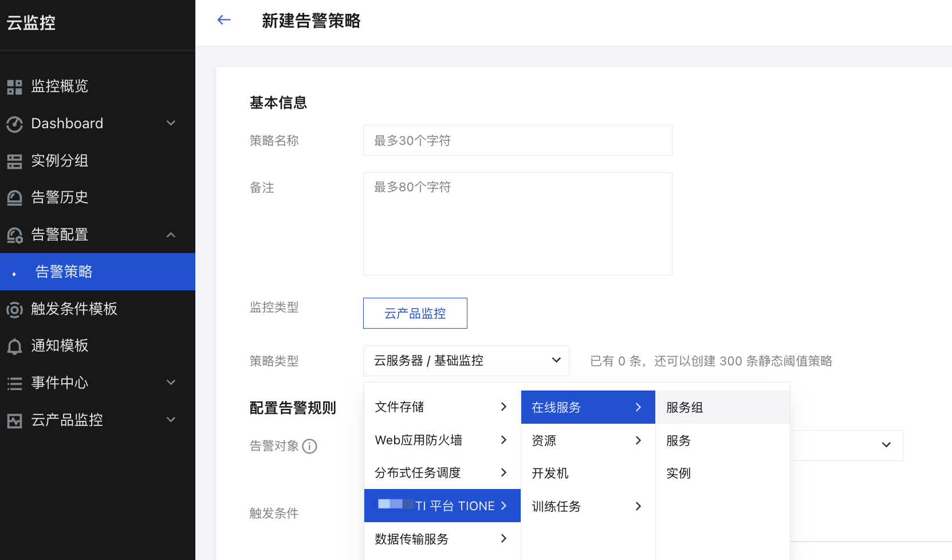Click the 触发条件 label
Viewport: 952px width, 560px height.
point(274,513)
